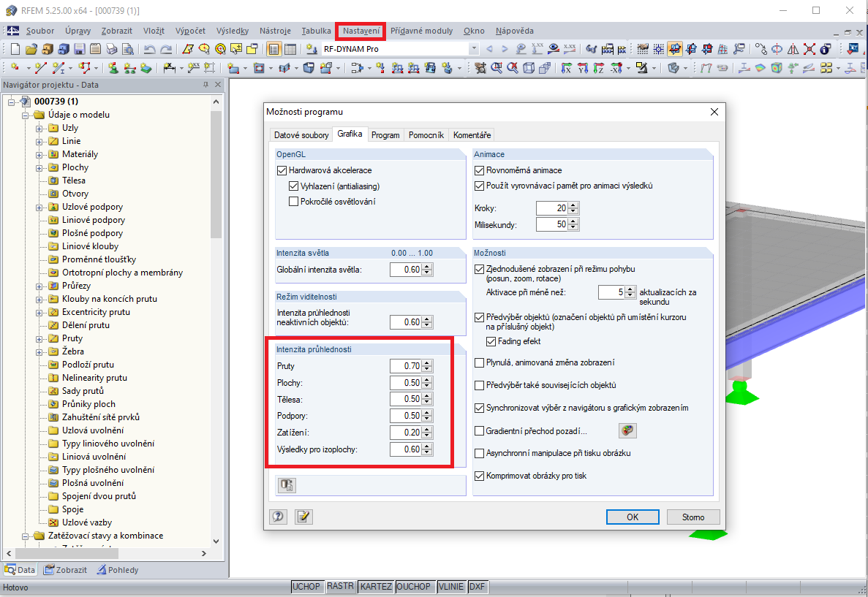Enable Pokročilé osvětlování checkbox
This screenshot has height=597, width=868.
[293, 202]
